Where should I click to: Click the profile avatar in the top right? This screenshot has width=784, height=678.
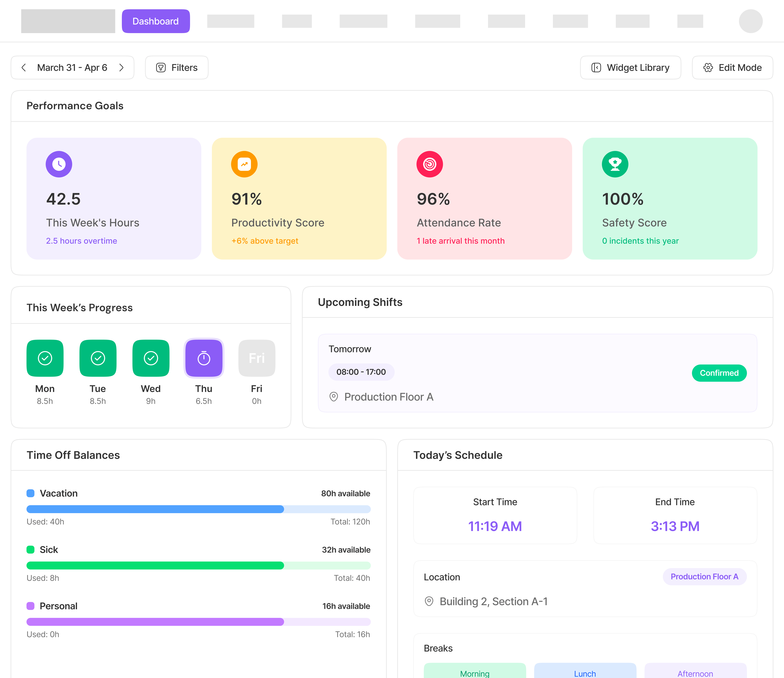point(751,21)
